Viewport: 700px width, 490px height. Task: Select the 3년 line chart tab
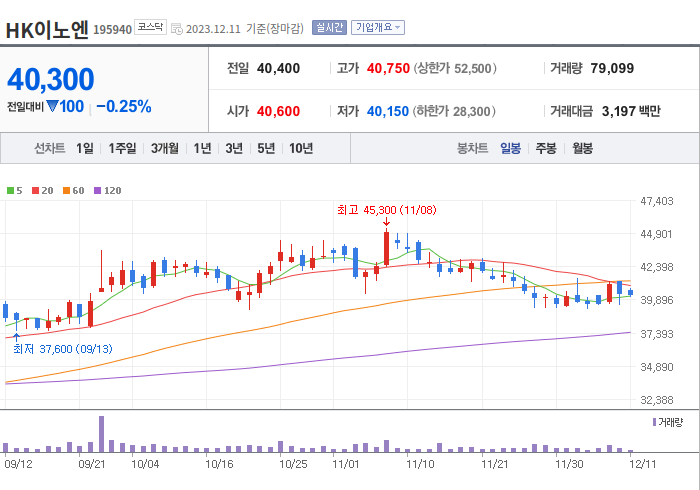pyautogui.click(x=234, y=148)
